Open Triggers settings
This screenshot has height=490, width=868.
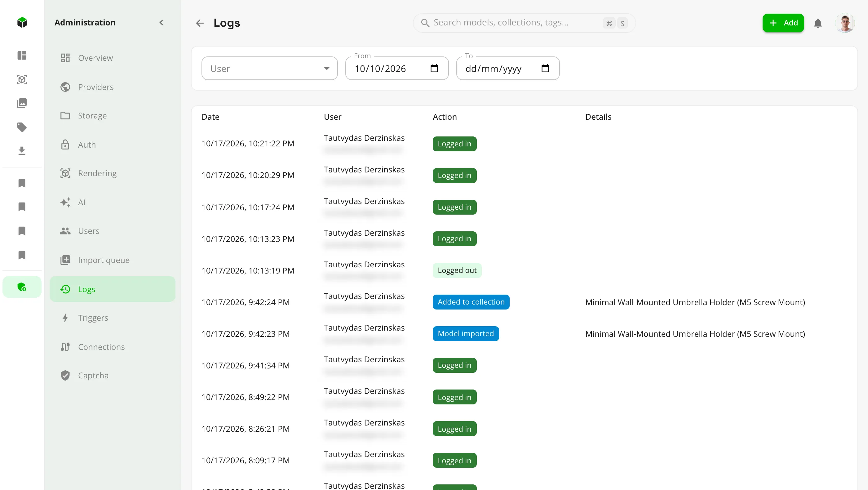pyautogui.click(x=113, y=318)
